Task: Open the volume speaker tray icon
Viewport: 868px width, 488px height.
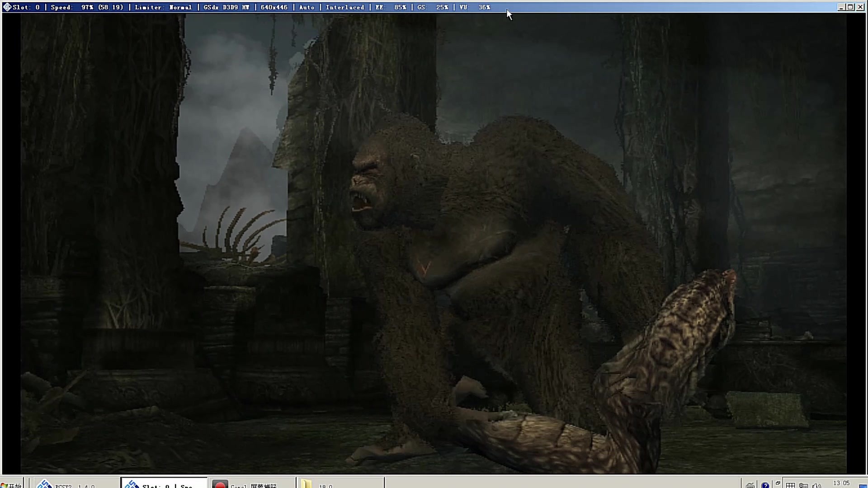Action: click(816, 485)
